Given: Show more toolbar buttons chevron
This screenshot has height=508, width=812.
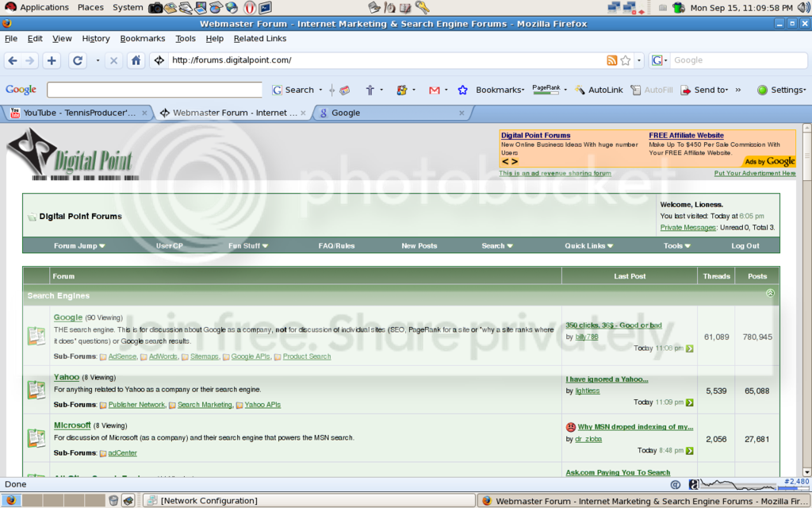Looking at the screenshot, I should click(738, 90).
